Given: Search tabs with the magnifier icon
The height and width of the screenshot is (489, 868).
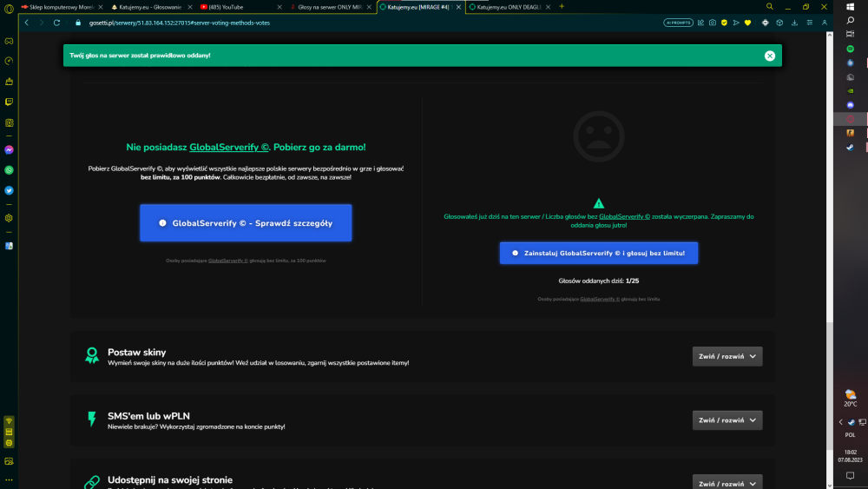Looking at the screenshot, I should tap(769, 7).
